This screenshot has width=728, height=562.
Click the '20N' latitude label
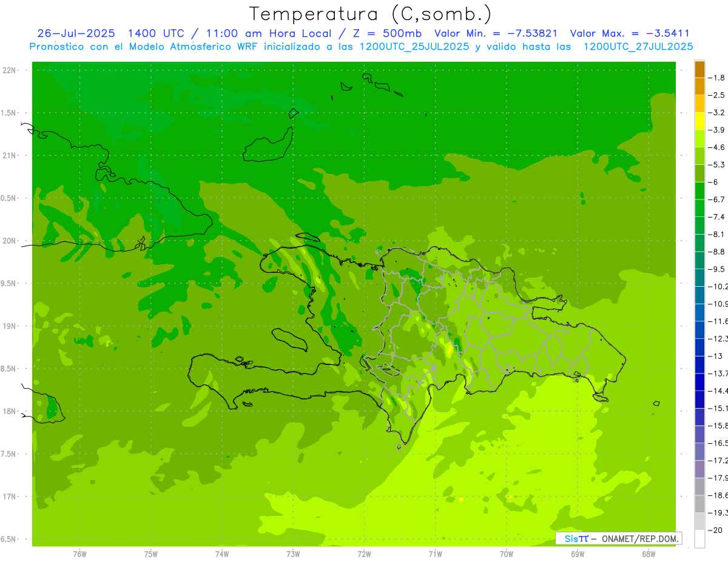point(8,241)
